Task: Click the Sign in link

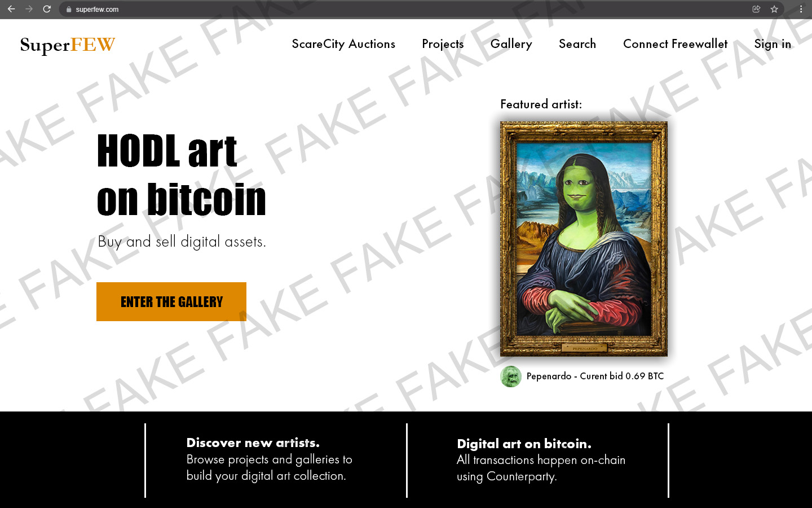Action: point(773,44)
